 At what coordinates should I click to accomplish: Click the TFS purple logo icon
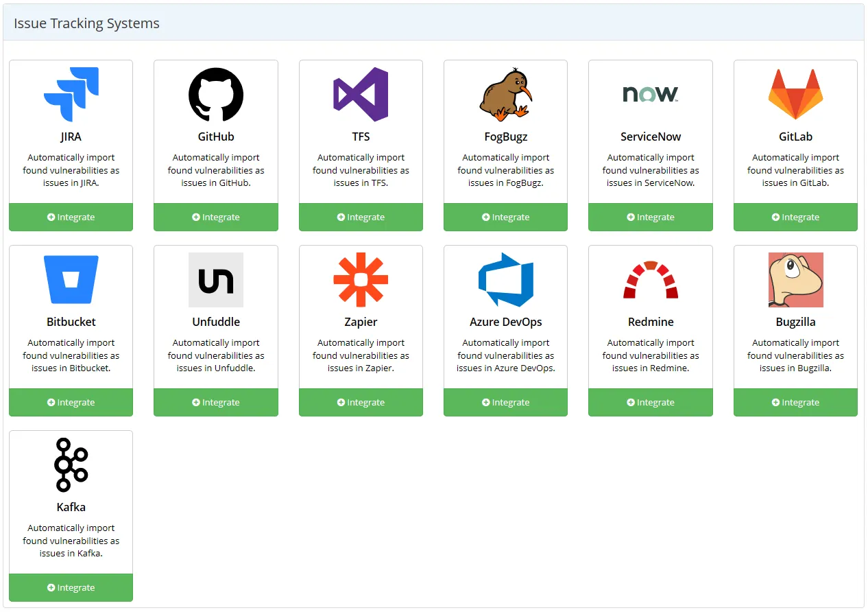click(x=361, y=95)
